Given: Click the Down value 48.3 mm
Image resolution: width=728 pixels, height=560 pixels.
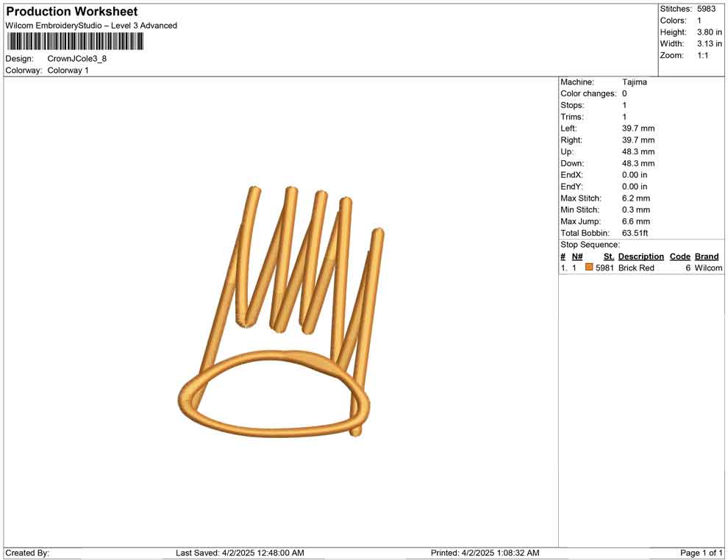Looking at the screenshot, I should [638, 163].
